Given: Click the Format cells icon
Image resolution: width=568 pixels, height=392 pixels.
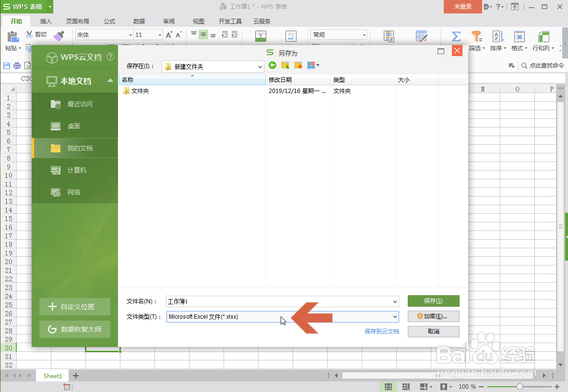Looking at the screenshot, I should [519, 36].
